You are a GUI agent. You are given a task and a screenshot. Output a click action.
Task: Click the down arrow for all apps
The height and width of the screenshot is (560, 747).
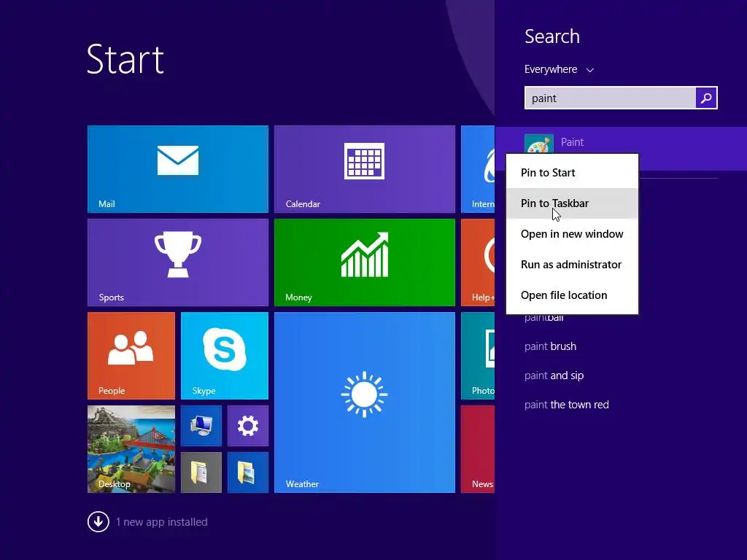click(x=98, y=521)
